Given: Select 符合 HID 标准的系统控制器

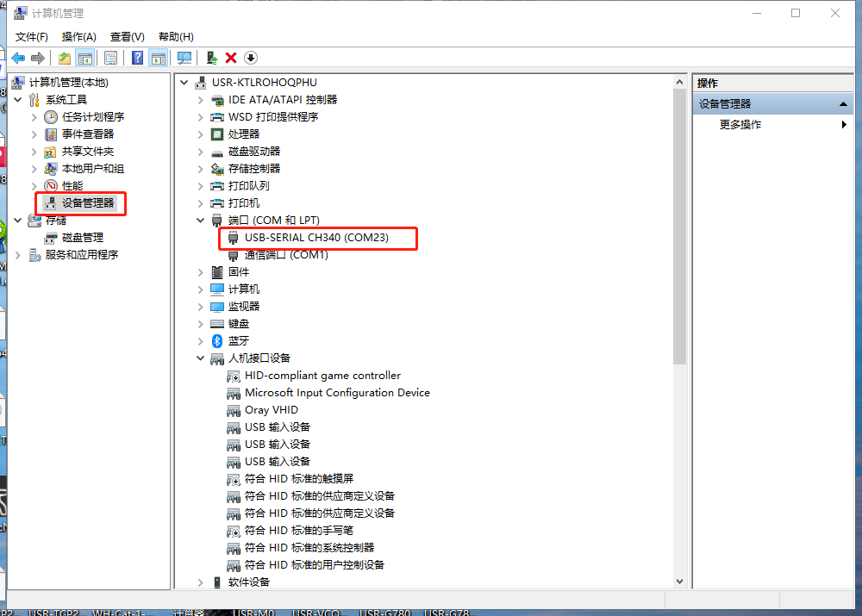Looking at the screenshot, I should (x=309, y=548).
